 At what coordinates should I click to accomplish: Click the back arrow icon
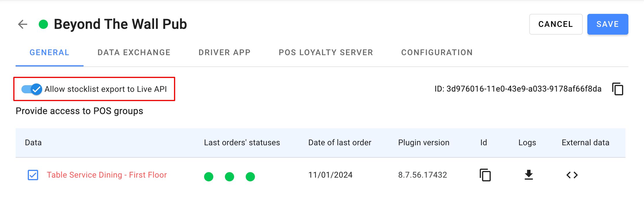pyautogui.click(x=23, y=24)
